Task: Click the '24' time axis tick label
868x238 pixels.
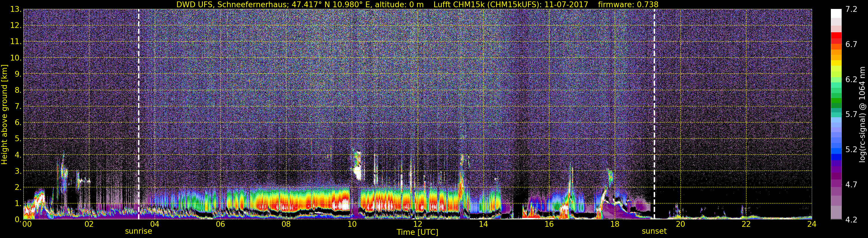Action: click(812, 224)
